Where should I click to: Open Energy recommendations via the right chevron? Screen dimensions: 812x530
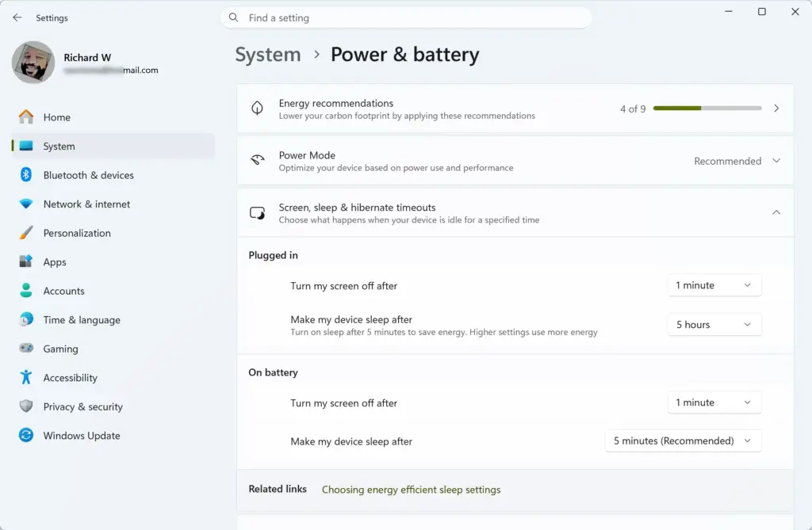tap(776, 109)
